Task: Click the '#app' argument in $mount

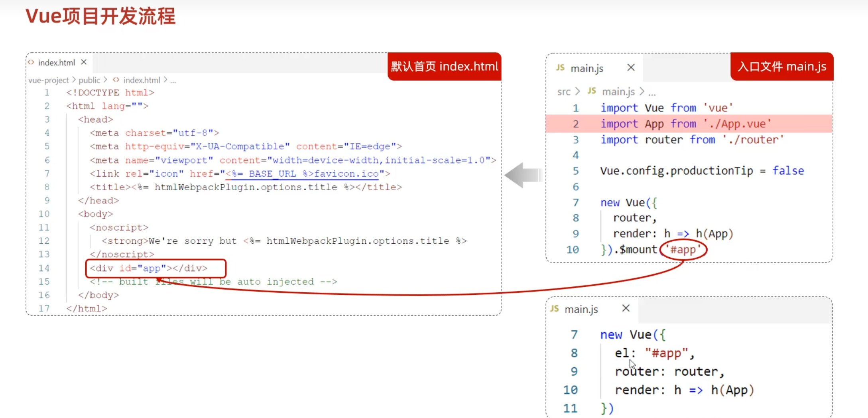Action: (683, 250)
